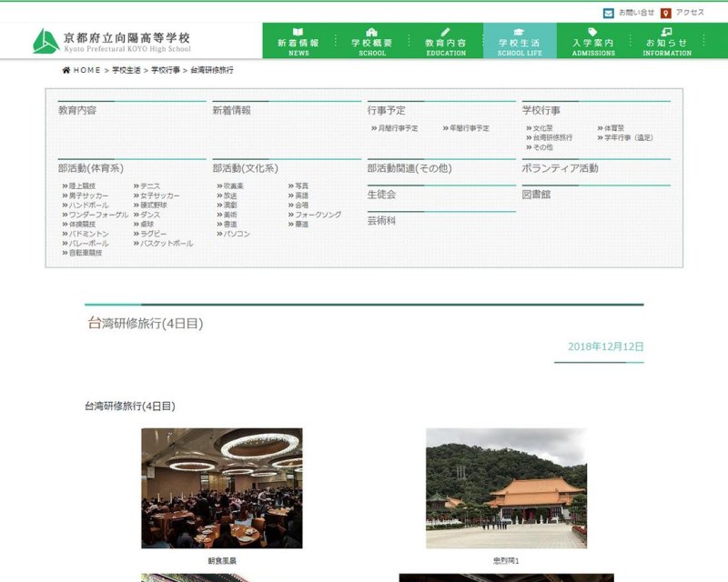This screenshot has height=582, width=728.
Task: Open the 朝食風景 breakfast hall photo
Action: pyautogui.click(x=222, y=488)
